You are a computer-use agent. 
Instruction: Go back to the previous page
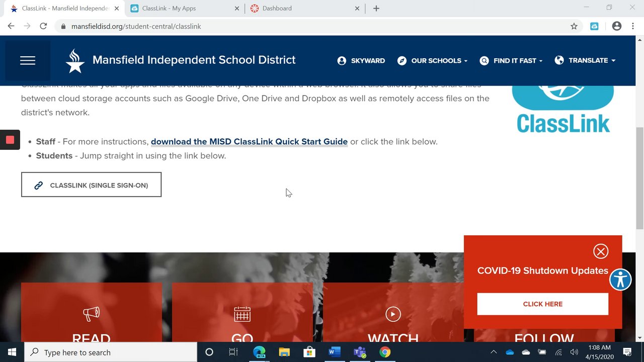[x=11, y=26]
